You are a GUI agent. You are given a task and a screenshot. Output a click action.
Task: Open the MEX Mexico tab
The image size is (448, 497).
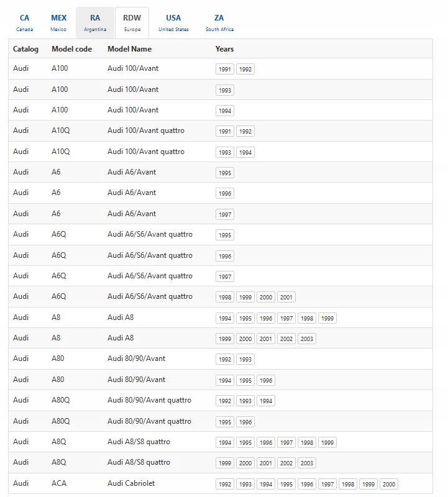pyautogui.click(x=58, y=22)
